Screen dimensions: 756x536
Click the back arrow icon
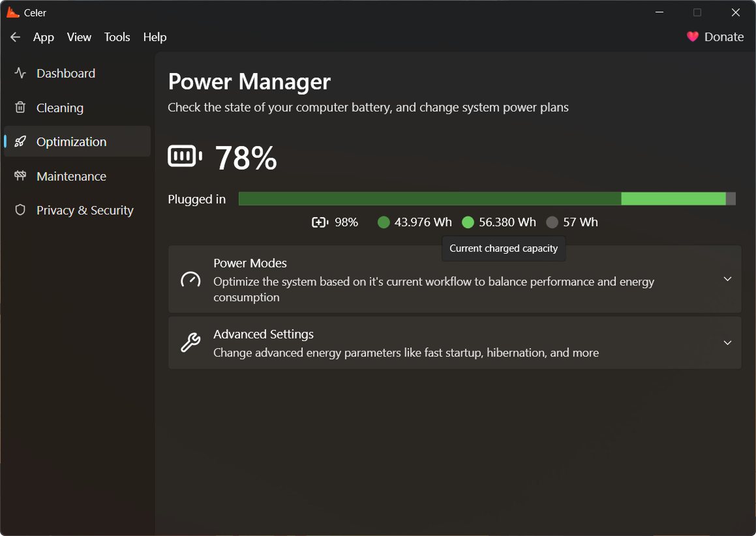(x=16, y=37)
